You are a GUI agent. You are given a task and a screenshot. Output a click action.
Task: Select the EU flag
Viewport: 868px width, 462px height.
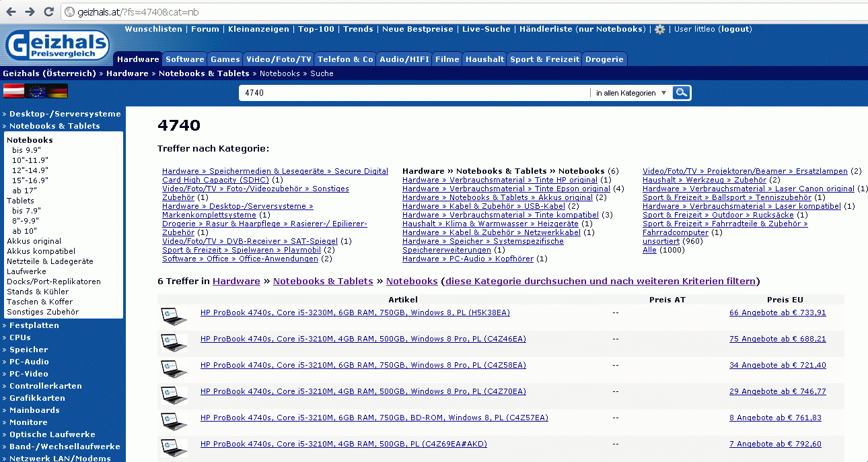(x=36, y=91)
